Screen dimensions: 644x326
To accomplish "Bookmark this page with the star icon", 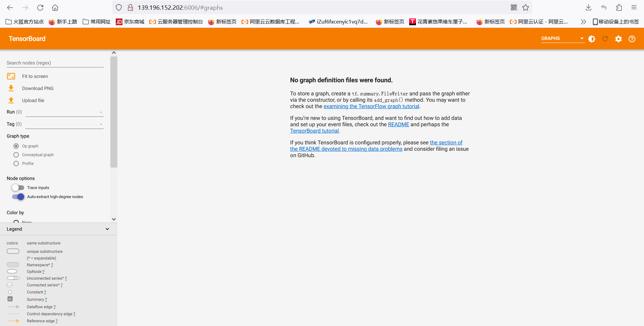I will [526, 7].
